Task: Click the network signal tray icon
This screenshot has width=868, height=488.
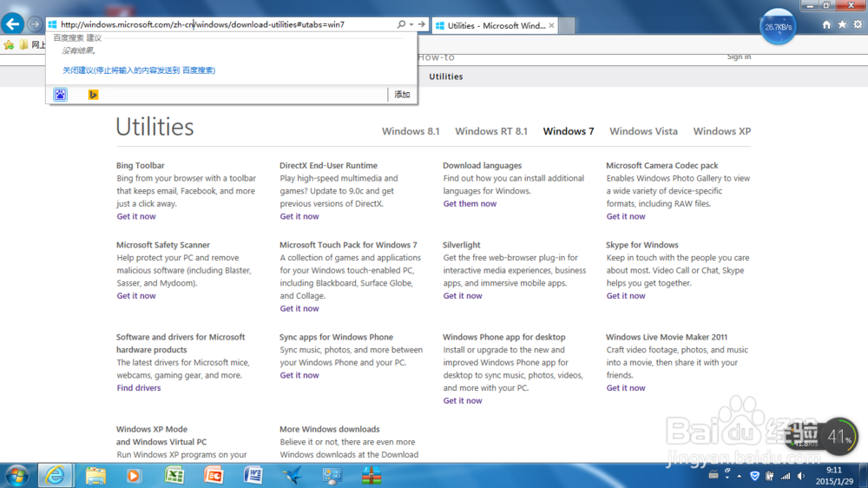Action: click(x=786, y=476)
